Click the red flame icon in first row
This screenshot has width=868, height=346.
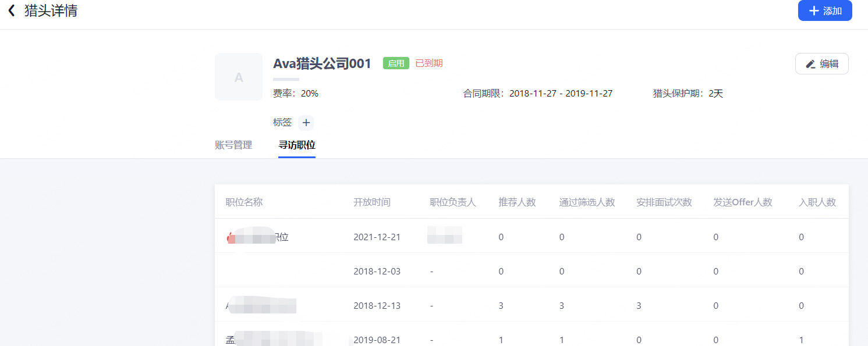click(x=230, y=237)
